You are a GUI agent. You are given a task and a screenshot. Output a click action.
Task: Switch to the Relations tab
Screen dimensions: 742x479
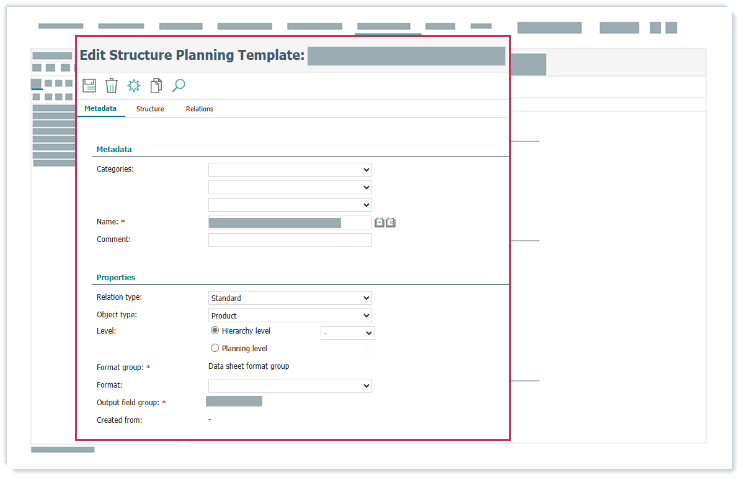pyautogui.click(x=199, y=109)
